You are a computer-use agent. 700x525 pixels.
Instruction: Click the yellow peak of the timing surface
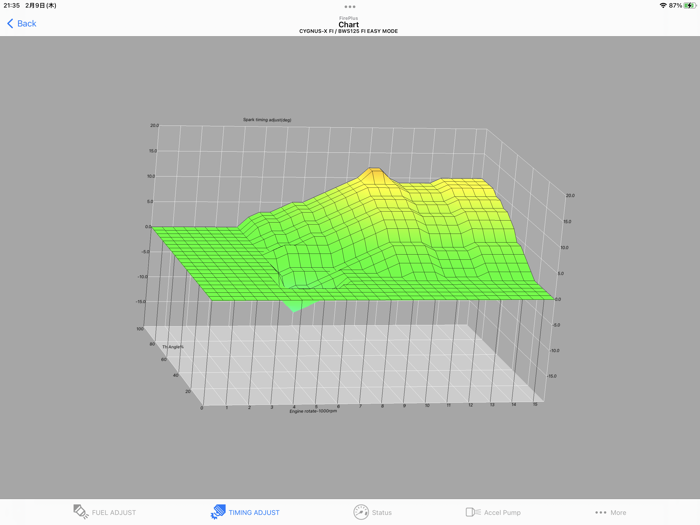click(x=375, y=172)
